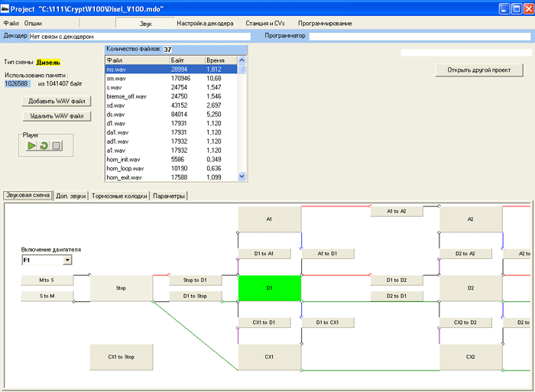This screenshot has width=535, height=392.
Task: Click the CX1 to D1 transition box
Action: coord(264,322)
